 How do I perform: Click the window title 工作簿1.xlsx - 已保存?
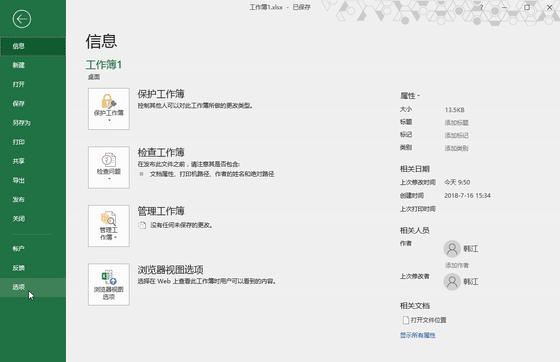click(x=280, y=7)
